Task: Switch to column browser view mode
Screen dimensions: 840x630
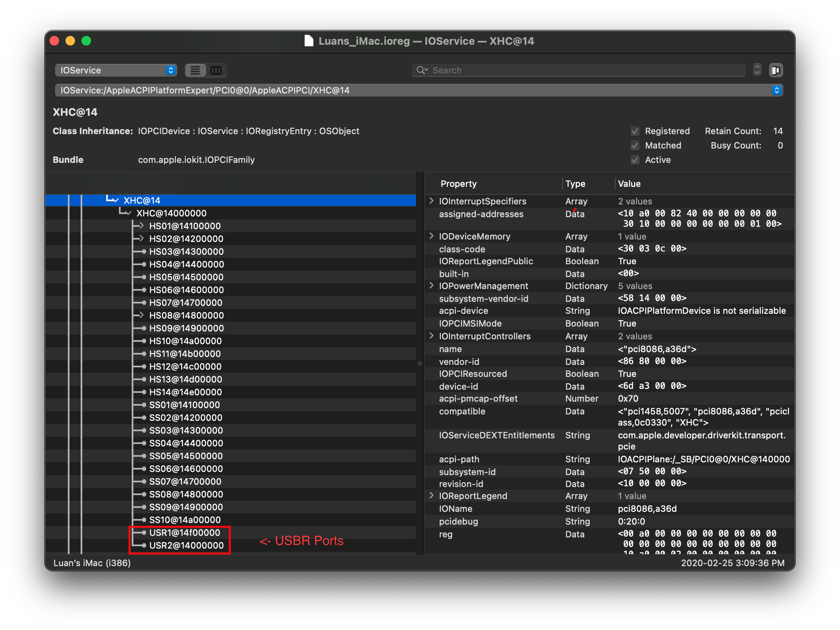Action: tap(216, 70)
